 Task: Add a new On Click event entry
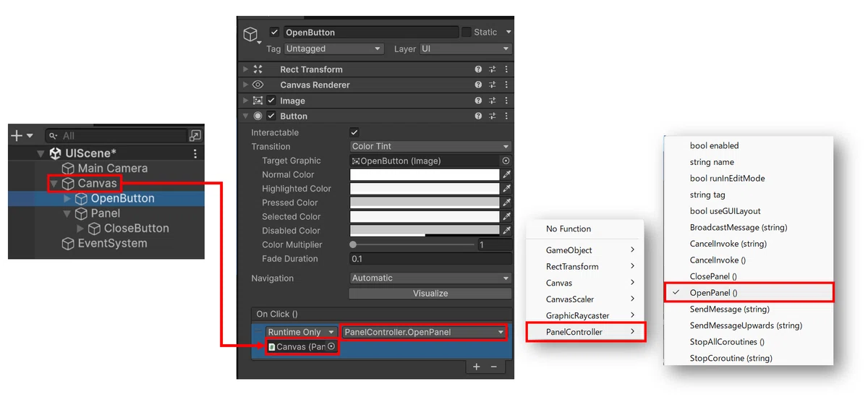click(x=477, y=367)
